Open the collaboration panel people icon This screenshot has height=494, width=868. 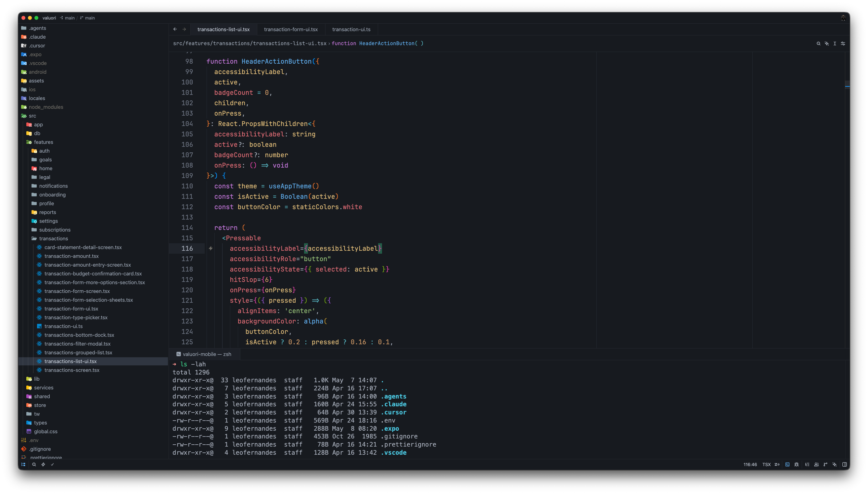tap(816, 464)
